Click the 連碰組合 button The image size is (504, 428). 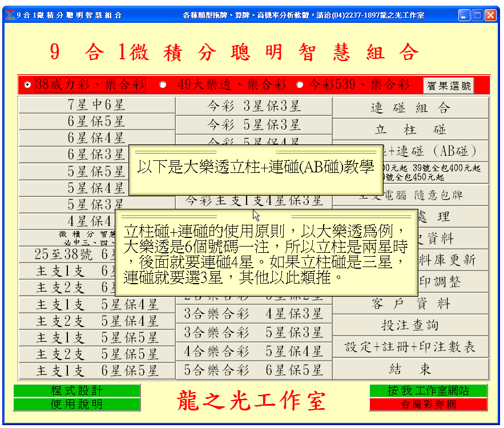pyautogui.click(x=410, y=108)
